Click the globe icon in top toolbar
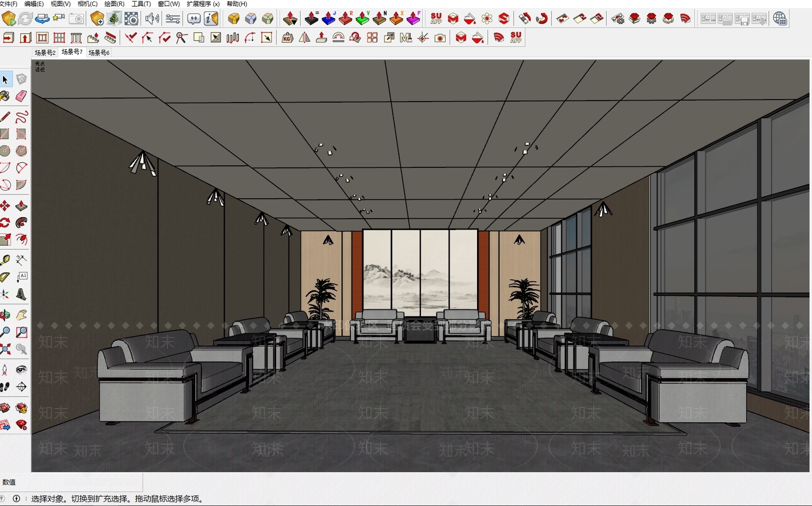 point(780,19)
